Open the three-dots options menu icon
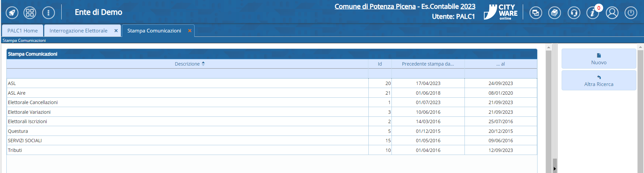 point(49,13)
